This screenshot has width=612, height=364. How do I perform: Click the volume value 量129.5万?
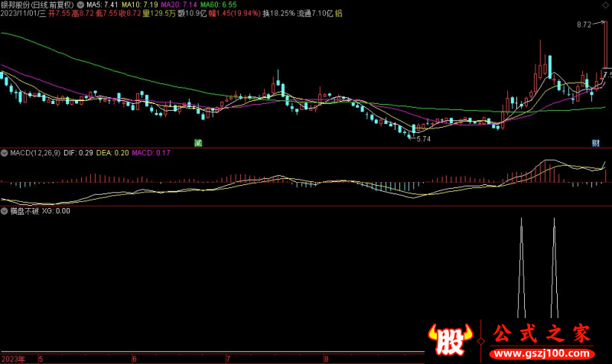coord(159,13)
